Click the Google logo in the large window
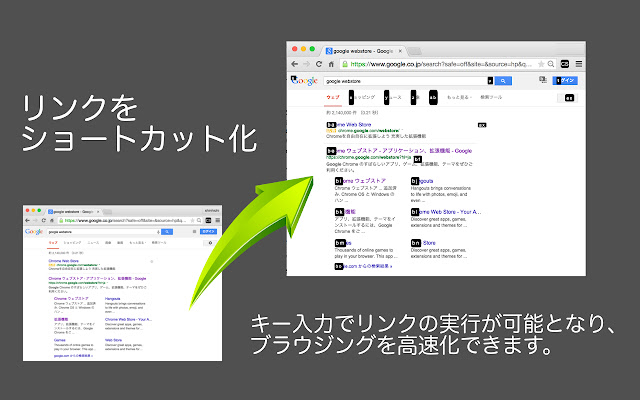 pos(304,80)
